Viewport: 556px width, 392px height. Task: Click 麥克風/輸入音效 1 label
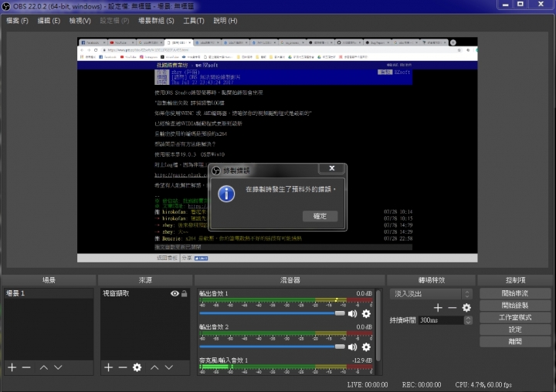point(223,360)
